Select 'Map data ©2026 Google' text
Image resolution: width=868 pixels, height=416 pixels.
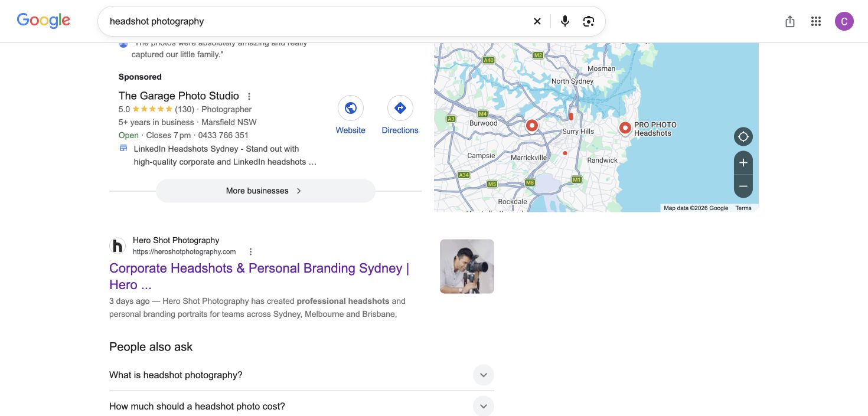pos(696,208)
